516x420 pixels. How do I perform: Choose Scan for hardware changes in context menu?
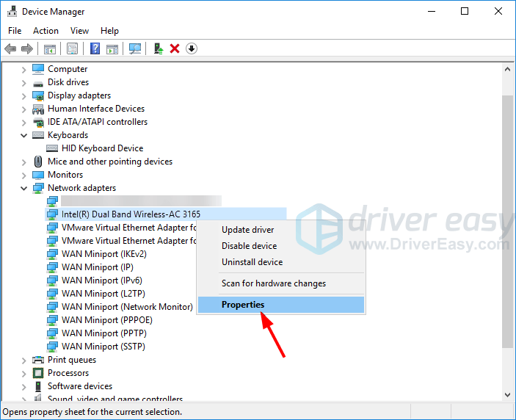(x=281, y=283)
